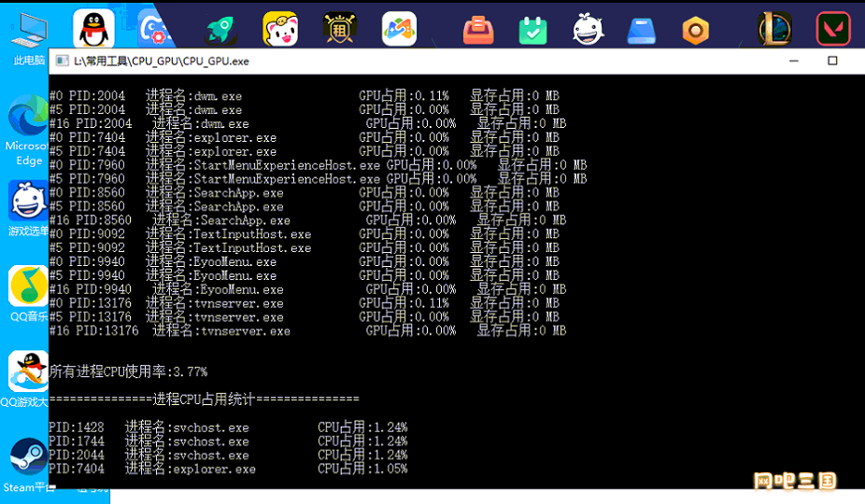865x504 pixels.
Task: Select the #0 PID:8560 SearchApp.exe line
Action: [305, 192]
